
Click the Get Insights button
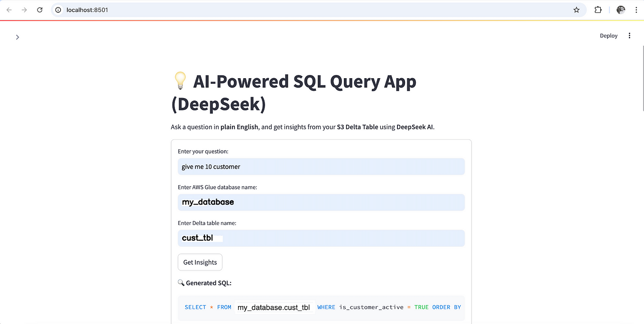(200, 262)
